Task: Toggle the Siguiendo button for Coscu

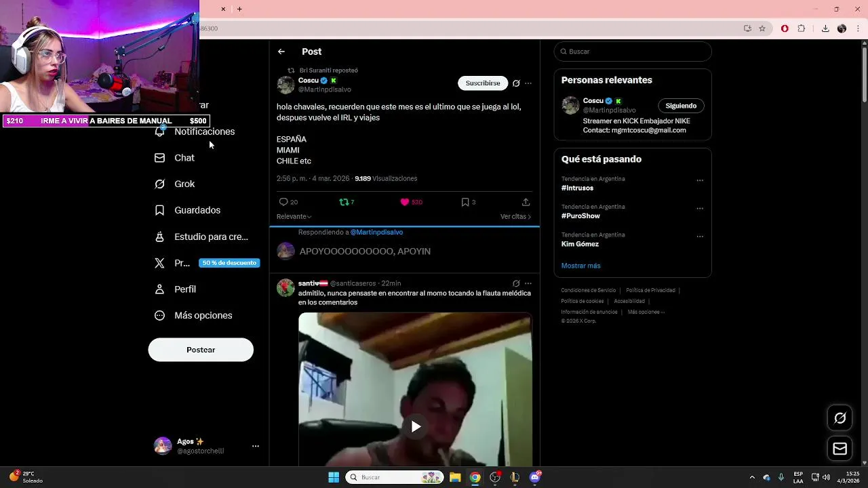Action: (681, 106)
